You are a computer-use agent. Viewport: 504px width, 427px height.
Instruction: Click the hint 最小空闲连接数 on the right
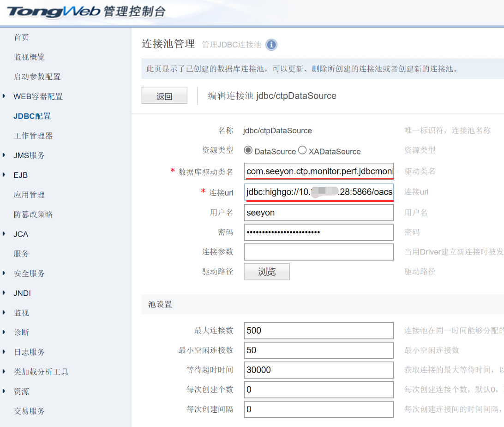pos(432,350)
